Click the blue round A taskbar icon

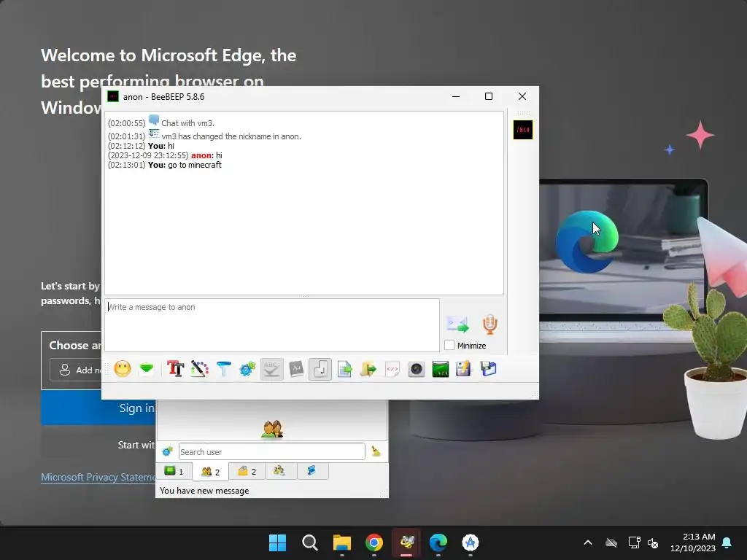(471, 542)
